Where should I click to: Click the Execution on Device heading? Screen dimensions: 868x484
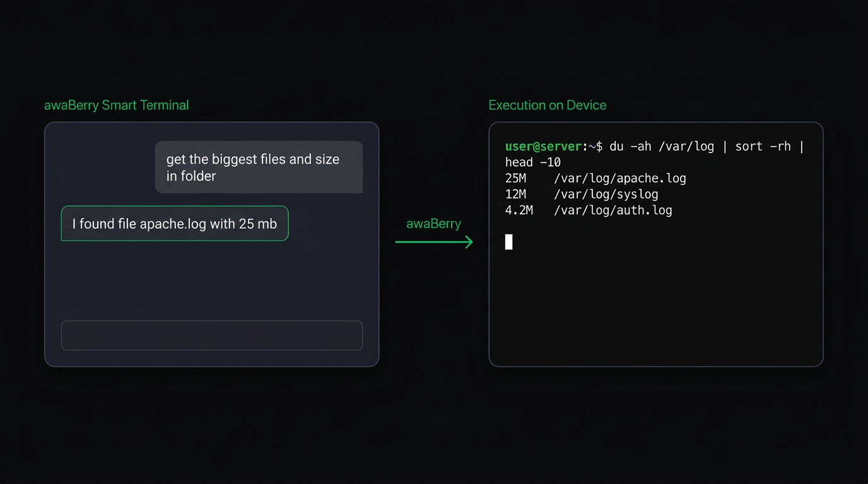click(x=547, y=105)
